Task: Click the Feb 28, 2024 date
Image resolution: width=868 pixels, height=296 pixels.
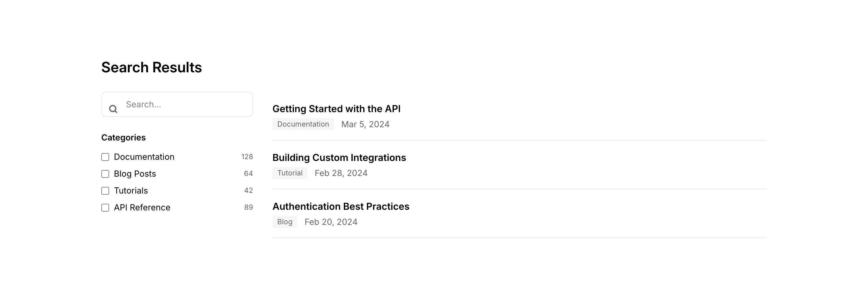Action: (x=341, y=173)
